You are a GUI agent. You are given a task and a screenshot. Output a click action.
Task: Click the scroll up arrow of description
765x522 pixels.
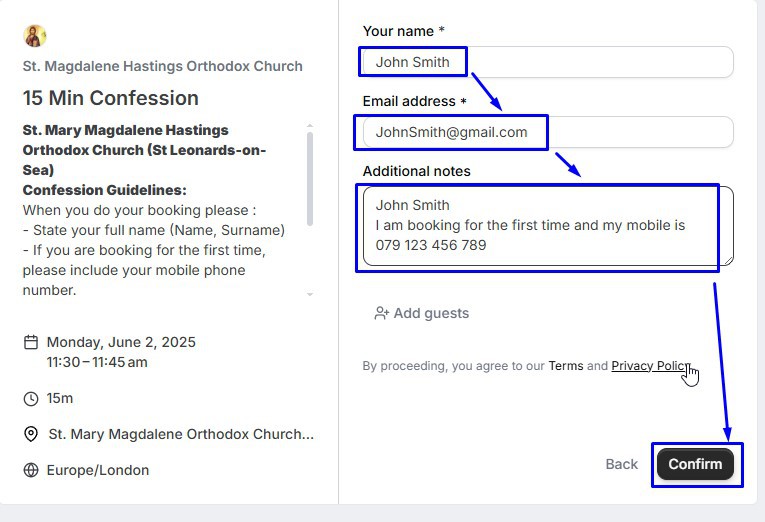(x=310, y=127)
